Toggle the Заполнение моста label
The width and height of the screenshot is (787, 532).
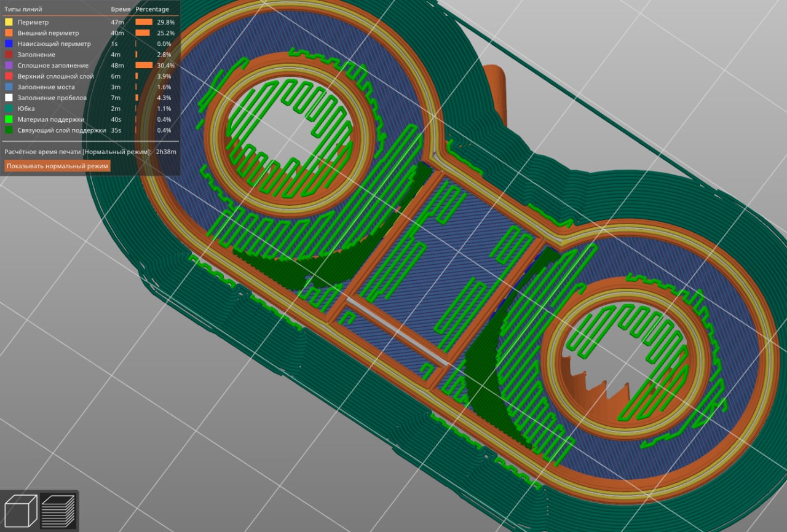[46, 87]
